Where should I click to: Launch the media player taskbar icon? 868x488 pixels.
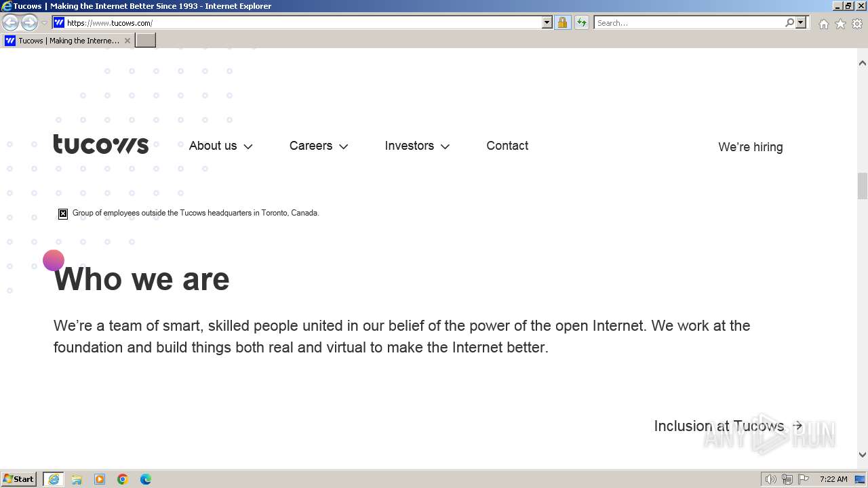(100, 479)
